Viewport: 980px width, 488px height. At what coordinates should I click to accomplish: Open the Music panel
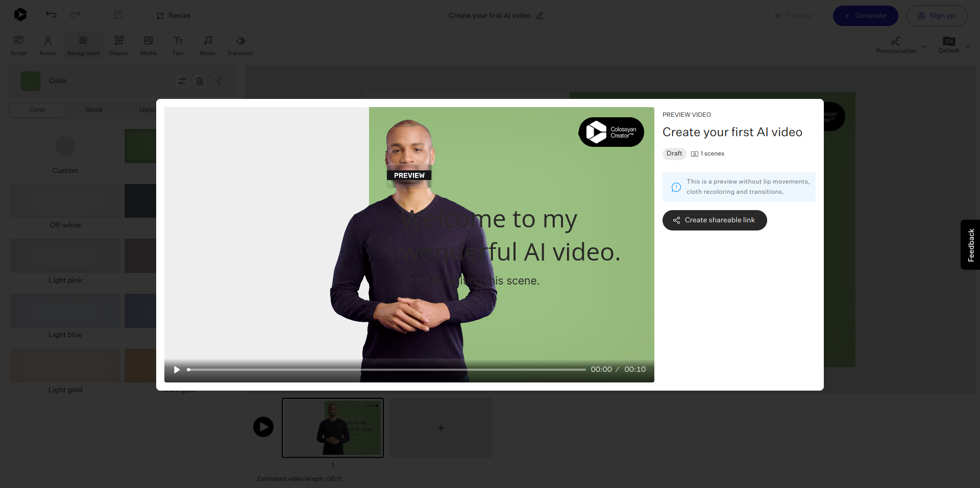[207, 45]
